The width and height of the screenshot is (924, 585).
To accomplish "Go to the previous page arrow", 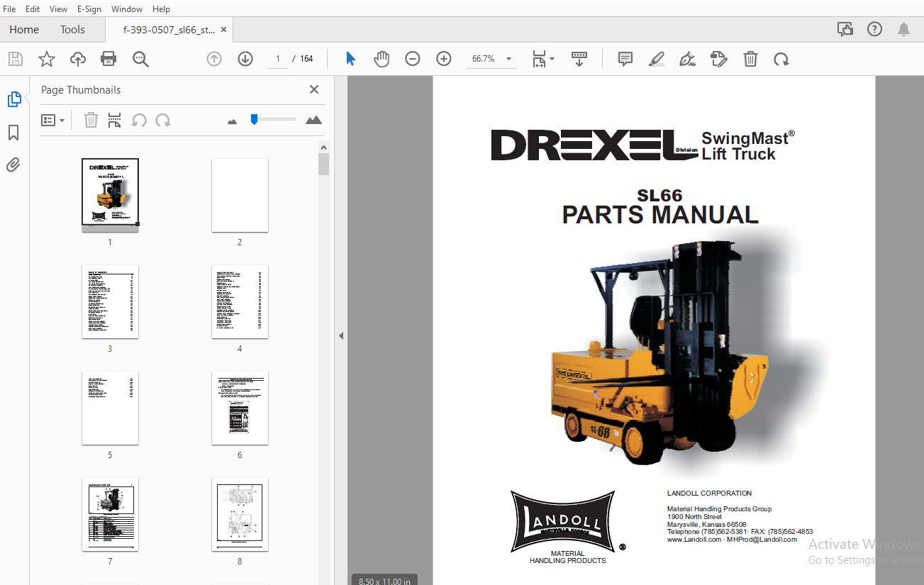I will tap(214, 59).
